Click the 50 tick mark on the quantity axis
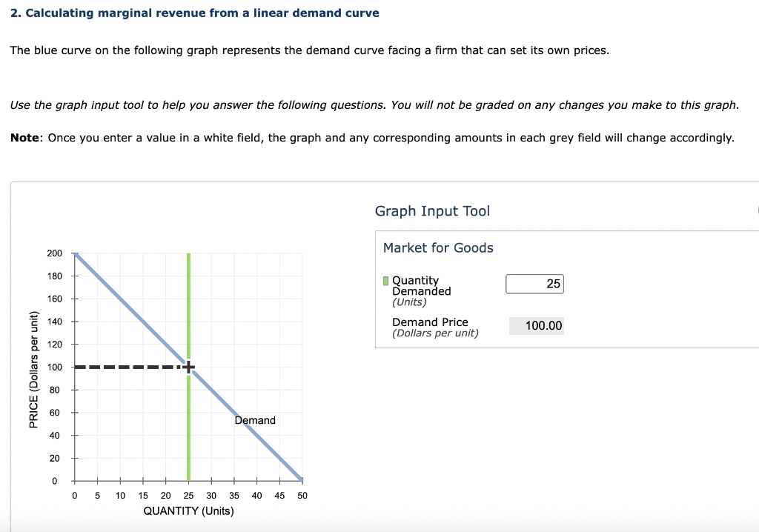Image resolution: width=759 pixels, height=532 pixels. point(302,495)
